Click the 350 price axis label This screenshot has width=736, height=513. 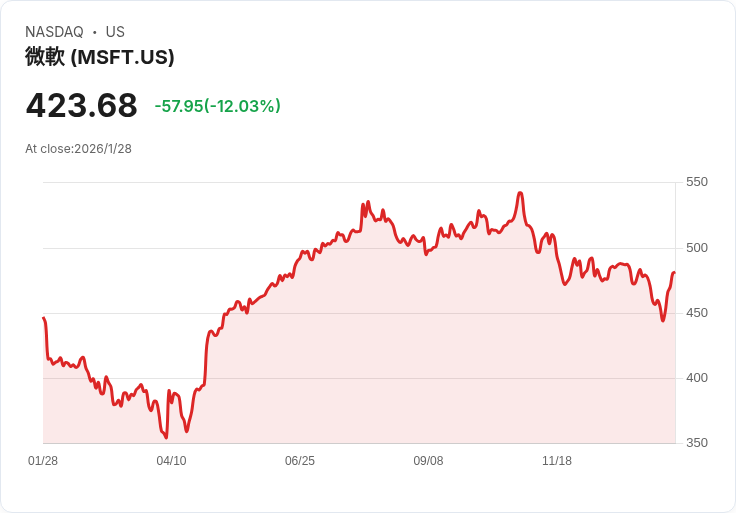click(x=697, y=443)
